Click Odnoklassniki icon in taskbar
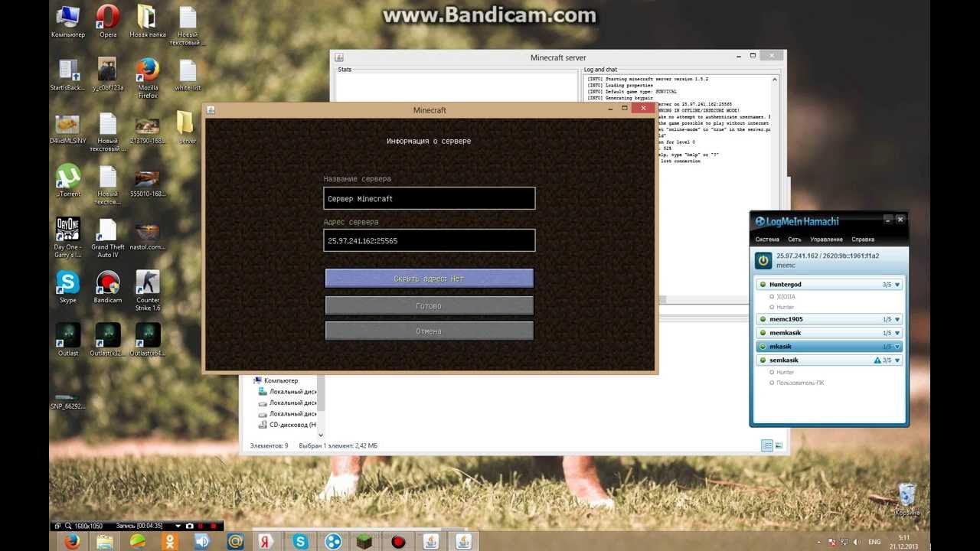The image size is (980, 551). (170, 541)
